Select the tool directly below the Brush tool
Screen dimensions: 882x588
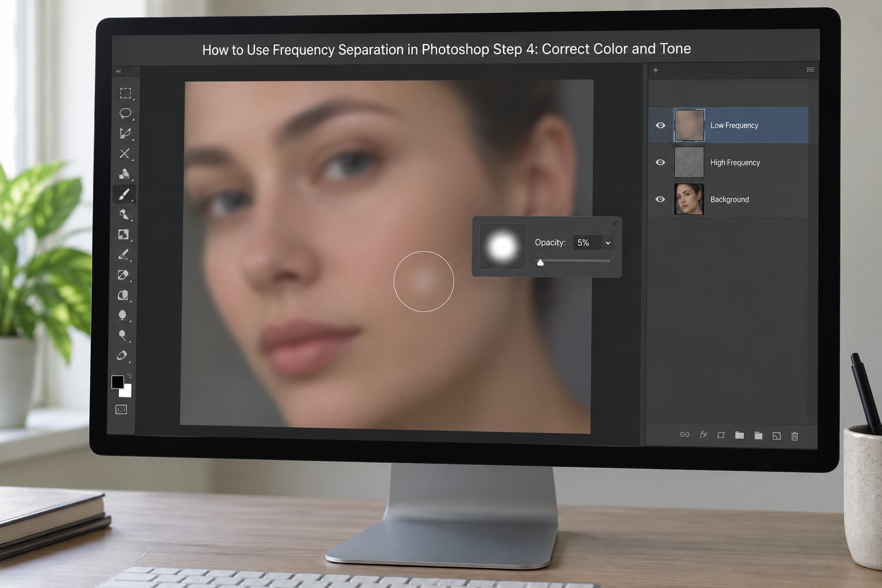(x=123, y=214)
